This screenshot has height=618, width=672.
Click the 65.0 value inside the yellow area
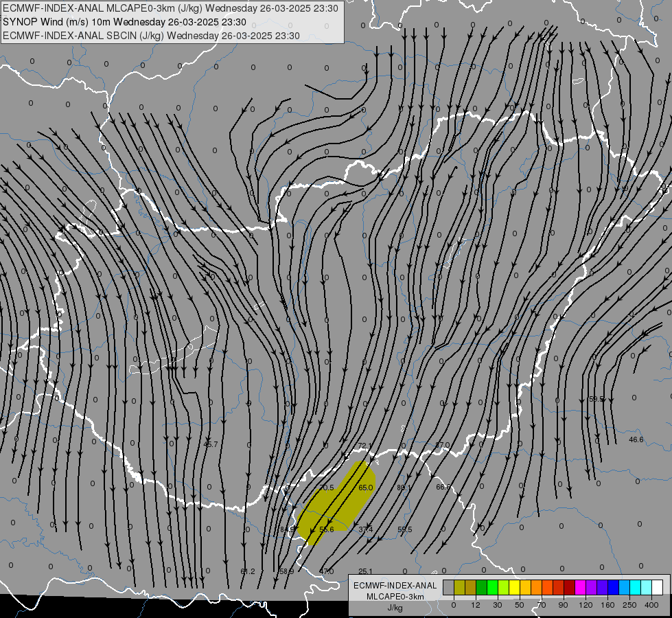[x=366, y=488]
